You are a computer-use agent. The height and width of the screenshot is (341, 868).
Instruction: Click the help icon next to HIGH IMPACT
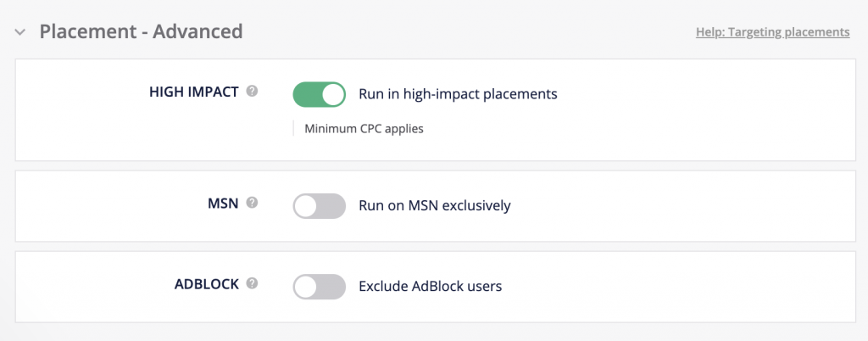coord(252,92)
